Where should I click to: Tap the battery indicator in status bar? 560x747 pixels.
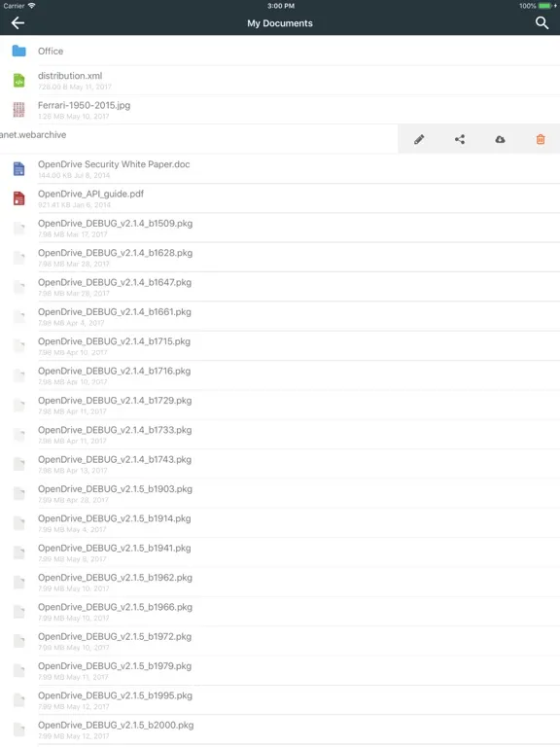[545, 6]
